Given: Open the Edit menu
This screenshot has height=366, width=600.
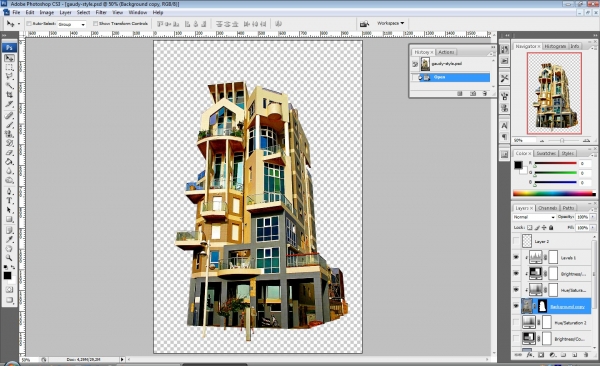Looking at the screenshot, I should (x=30, y=12).
